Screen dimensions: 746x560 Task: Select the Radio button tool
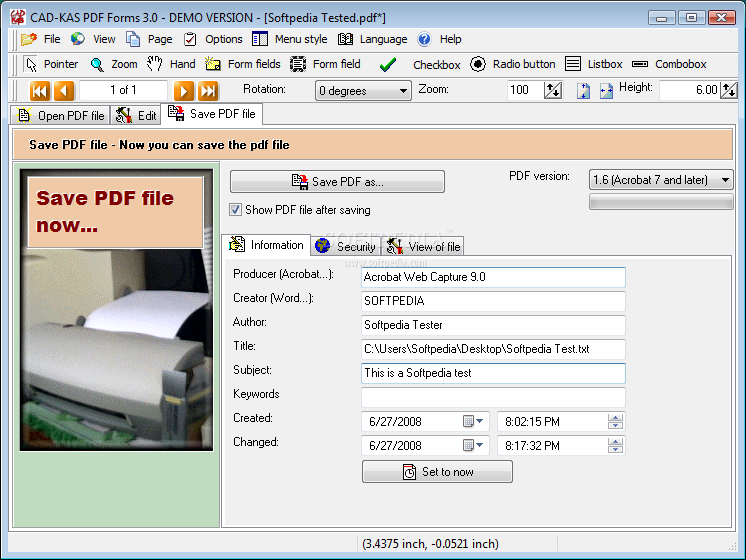pos(512,64)
